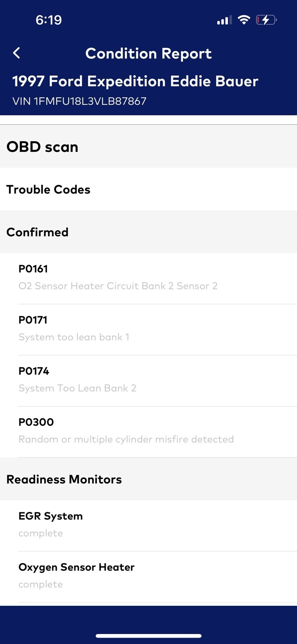The height and width of the screenshot is (644, 297).
Task: Tap the 6:19 clock in status bar
Action: point(49,20)
